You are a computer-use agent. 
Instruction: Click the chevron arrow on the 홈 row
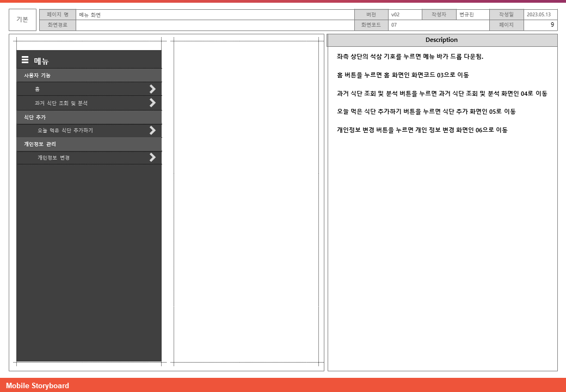coord(153,89)
